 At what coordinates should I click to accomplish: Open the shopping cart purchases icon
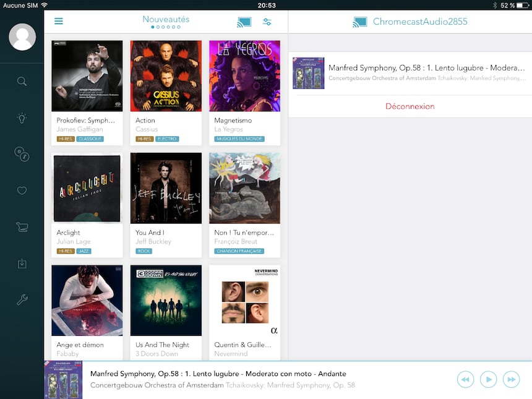pyautogui.click(x=22, y=227)
